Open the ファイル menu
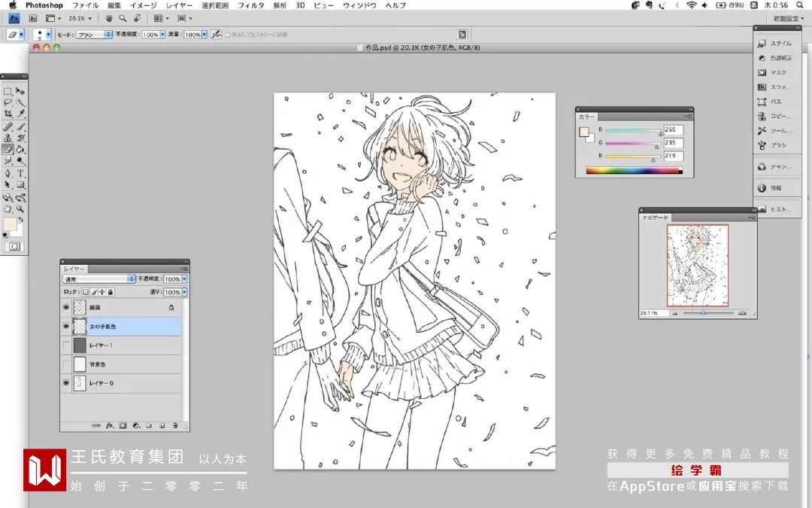Viewport: 812px width, 508px height. 85,5
